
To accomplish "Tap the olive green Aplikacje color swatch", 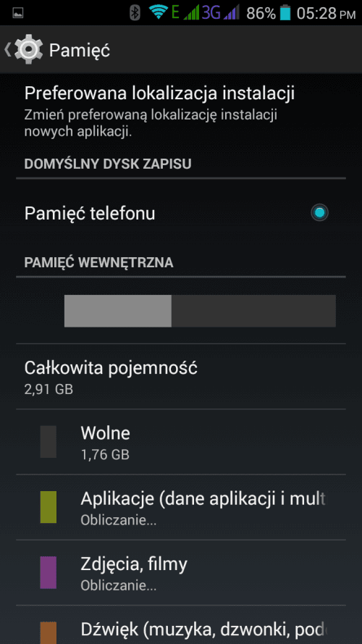I will pos(49,507).
